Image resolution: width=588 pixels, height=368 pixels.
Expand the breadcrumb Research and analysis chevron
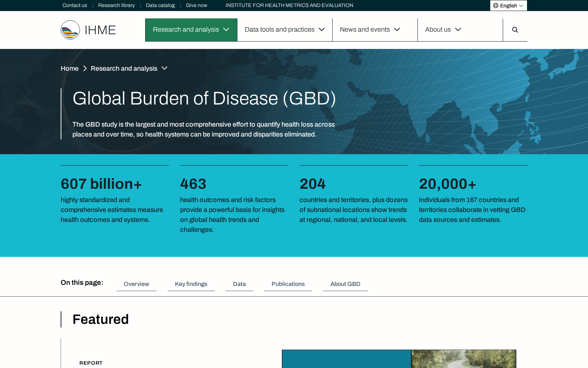(164, 68)
